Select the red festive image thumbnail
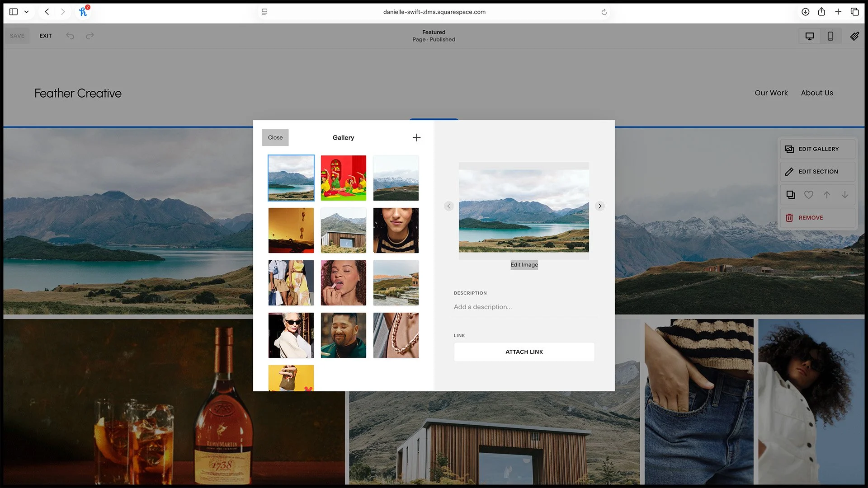Screen dimensions: 868x488 343,178
